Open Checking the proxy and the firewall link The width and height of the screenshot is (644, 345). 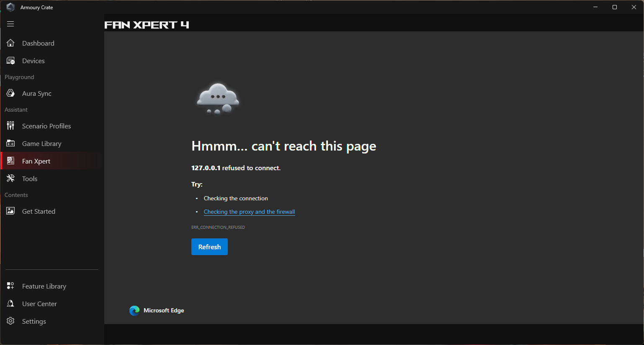coord(249,212)
